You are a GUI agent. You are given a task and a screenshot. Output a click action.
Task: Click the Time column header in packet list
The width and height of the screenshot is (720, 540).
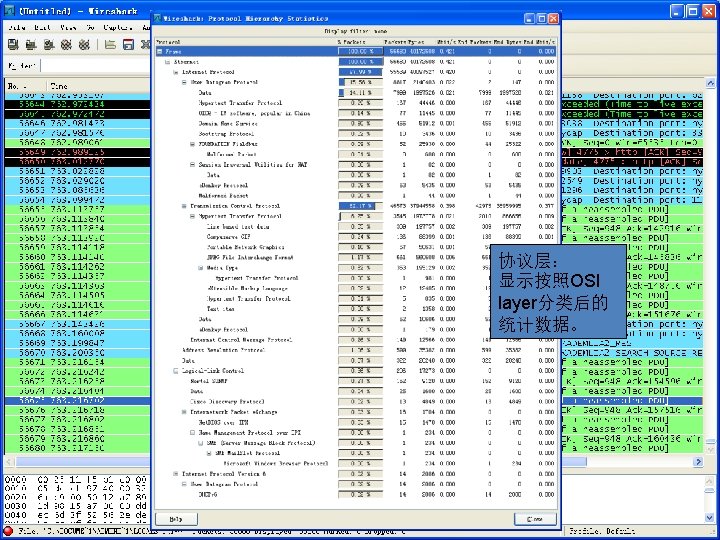coord(99,85)
